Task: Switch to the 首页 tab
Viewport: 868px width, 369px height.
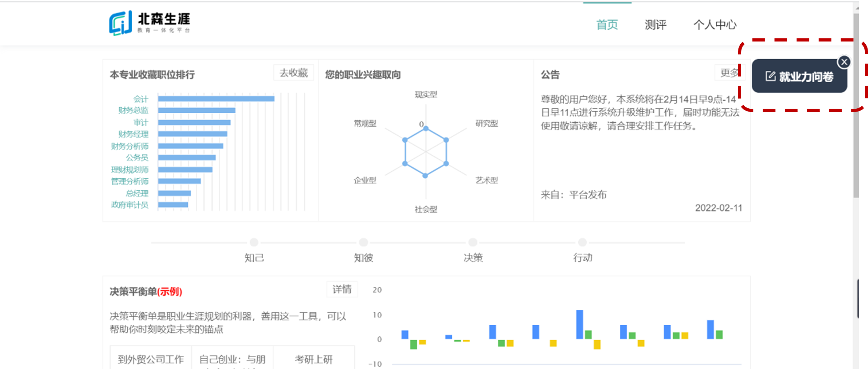Action: pos(607,25)
